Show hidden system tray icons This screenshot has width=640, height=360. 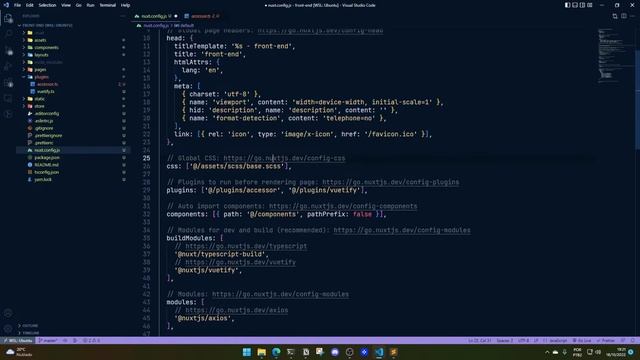coord(547,352)
